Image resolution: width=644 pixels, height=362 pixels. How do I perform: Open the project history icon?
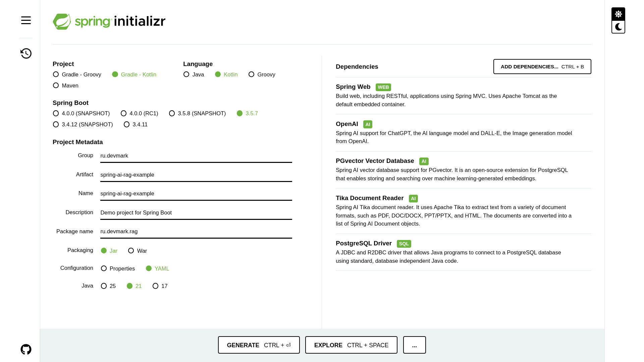pyautogui.click(x=26, y=53)
